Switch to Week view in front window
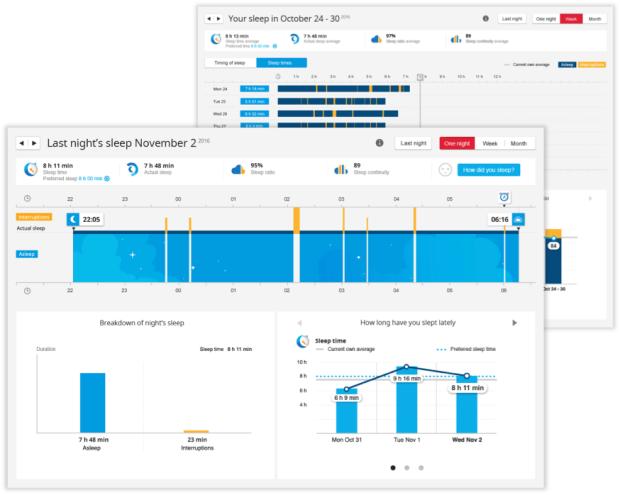Viewport: 620px width, 495px height. coord(490,143)
